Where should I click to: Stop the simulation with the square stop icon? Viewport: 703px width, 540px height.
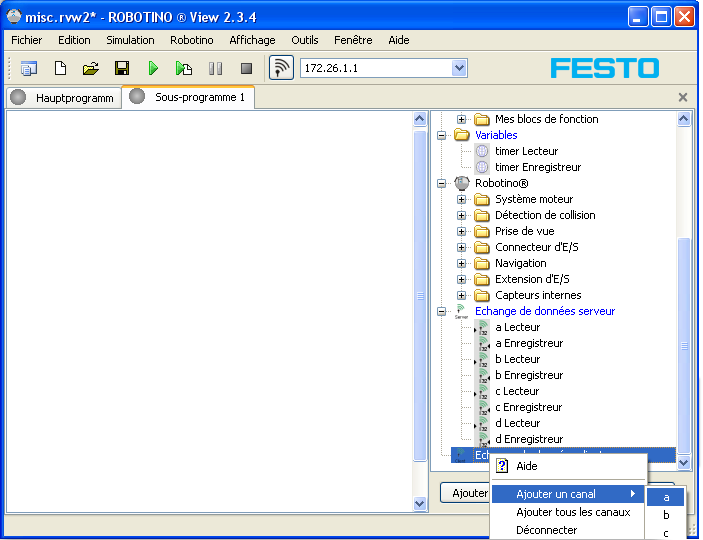(x=246, y=68)
